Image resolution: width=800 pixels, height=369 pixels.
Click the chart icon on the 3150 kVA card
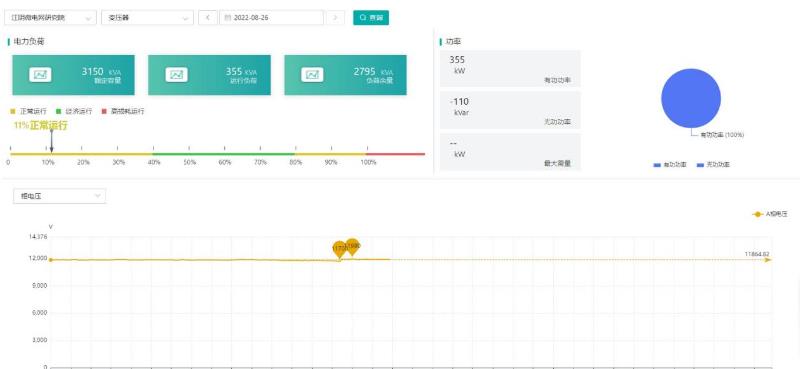pyautogui.click(x=40, y=75)
